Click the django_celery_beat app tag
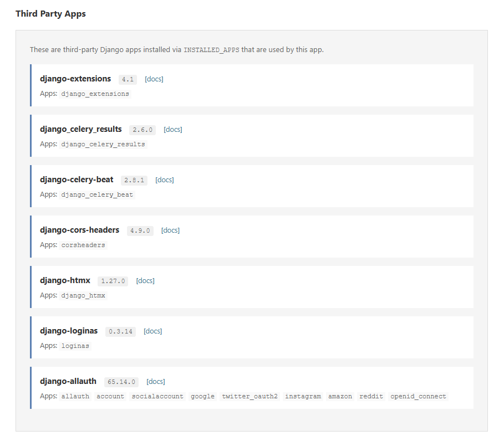This screenshot has width=504, height=441. pyautogui.click(x=96, y=194)
